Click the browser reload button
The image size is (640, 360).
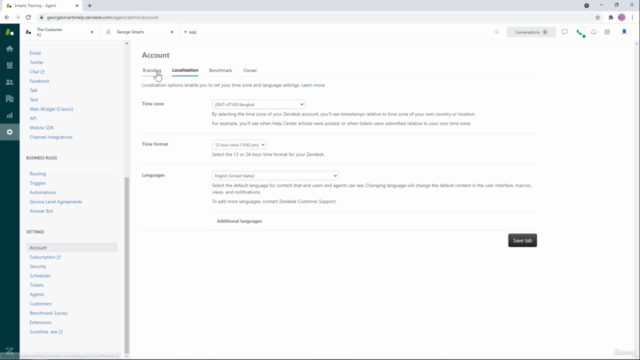(x=28, y=18)
